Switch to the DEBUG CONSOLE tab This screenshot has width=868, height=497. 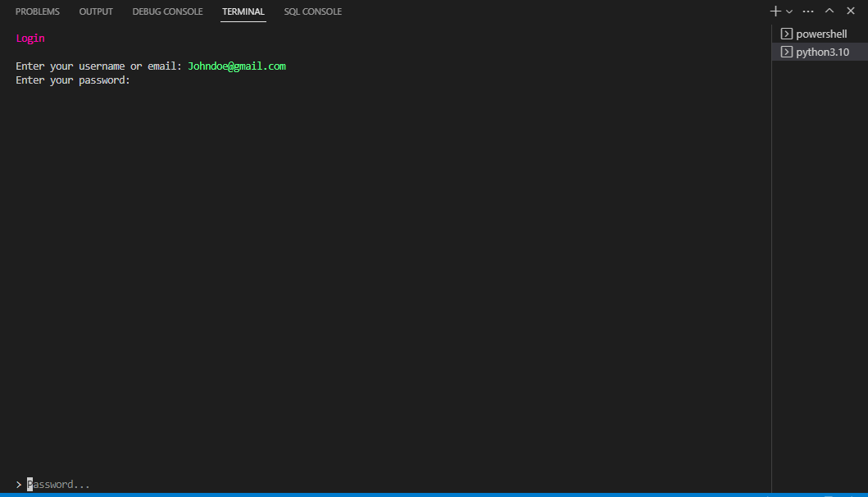click(x=167, y=11)
